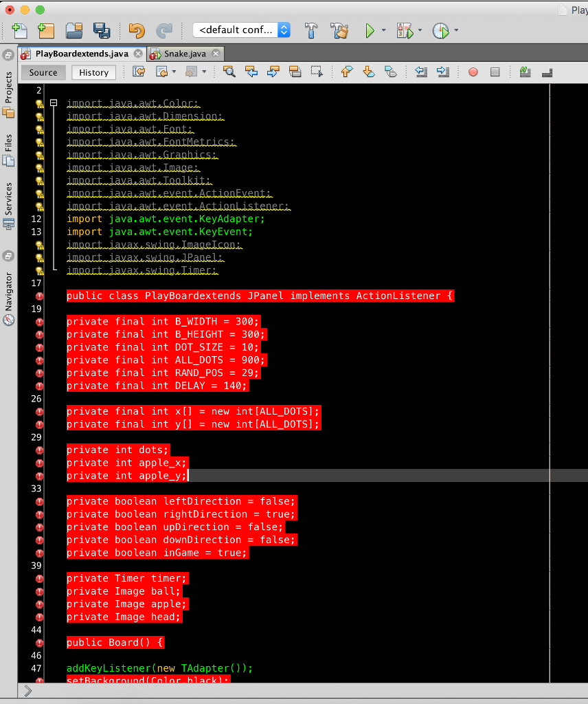Select the History view button

click(93, 72)
